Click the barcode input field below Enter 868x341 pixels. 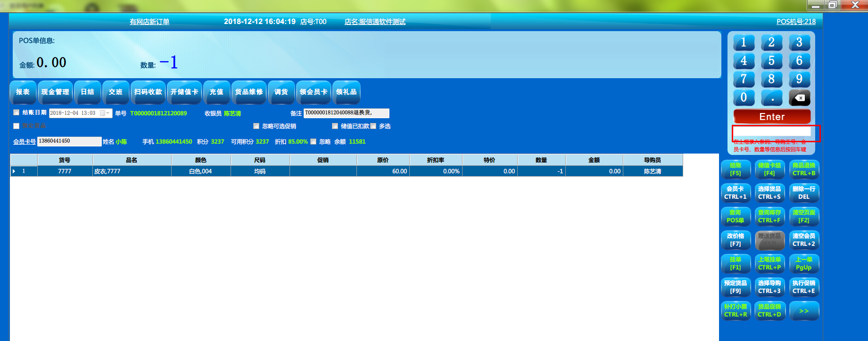coord(772,131)
